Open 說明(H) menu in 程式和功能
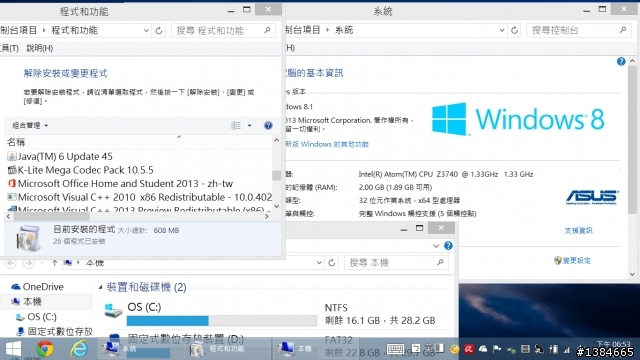 (x=40, y=48)
